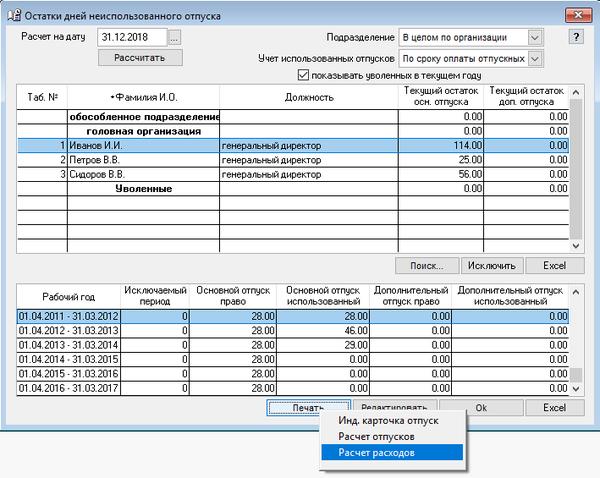Click the Печать button
600x478 pixels.
tap(307, 408)
